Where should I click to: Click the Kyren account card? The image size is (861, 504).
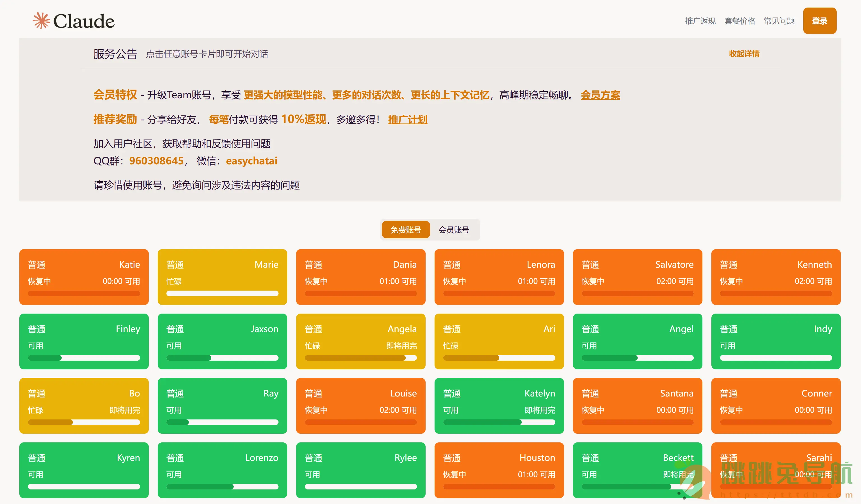(84, 470)
